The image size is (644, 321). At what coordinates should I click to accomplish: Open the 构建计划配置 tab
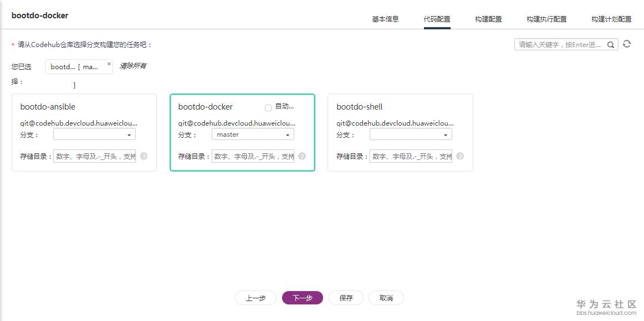click(x=610, y=18)
